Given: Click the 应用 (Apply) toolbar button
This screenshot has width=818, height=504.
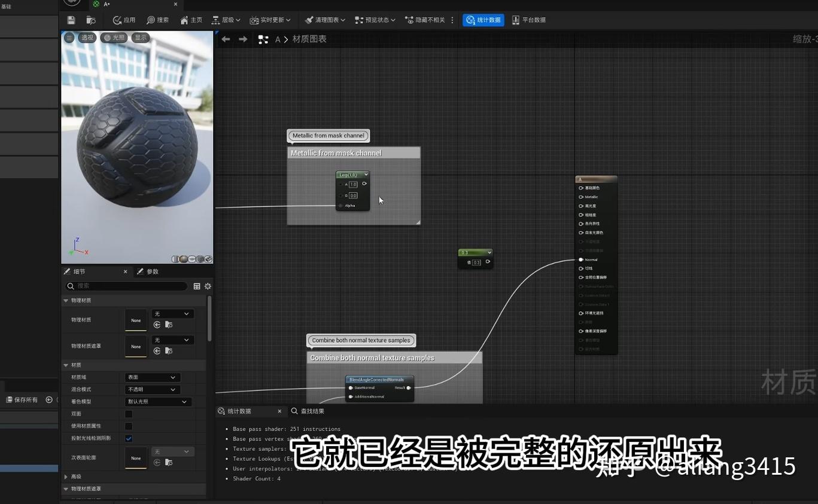Looking at the screenshot, I should 124,20.
